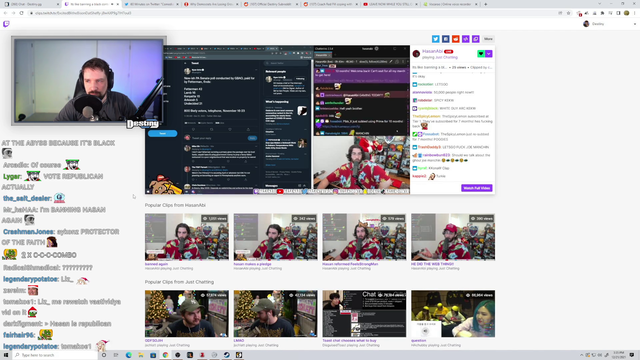Click the 'banned again' clip title link

tap(156, 264)
